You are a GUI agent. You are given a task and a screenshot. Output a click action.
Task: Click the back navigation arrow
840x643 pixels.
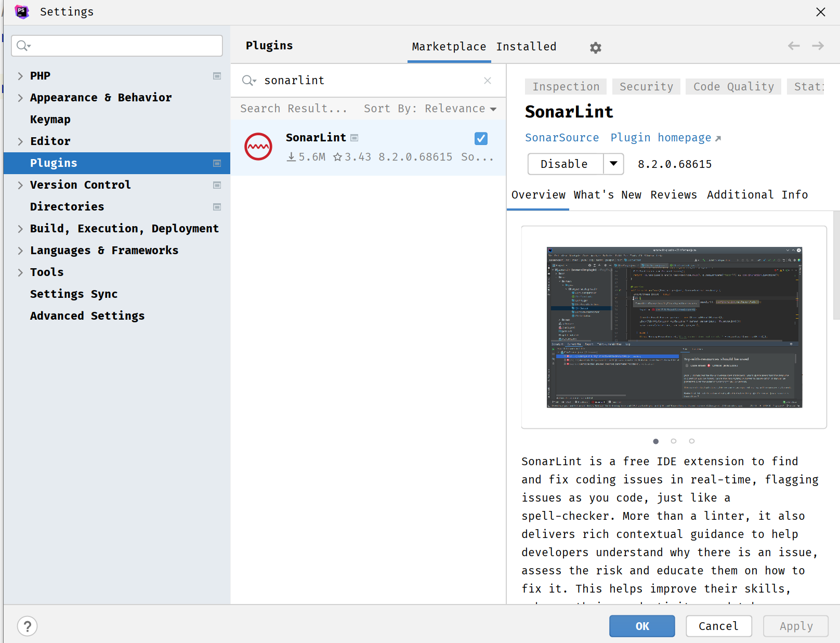pos(794,46)
